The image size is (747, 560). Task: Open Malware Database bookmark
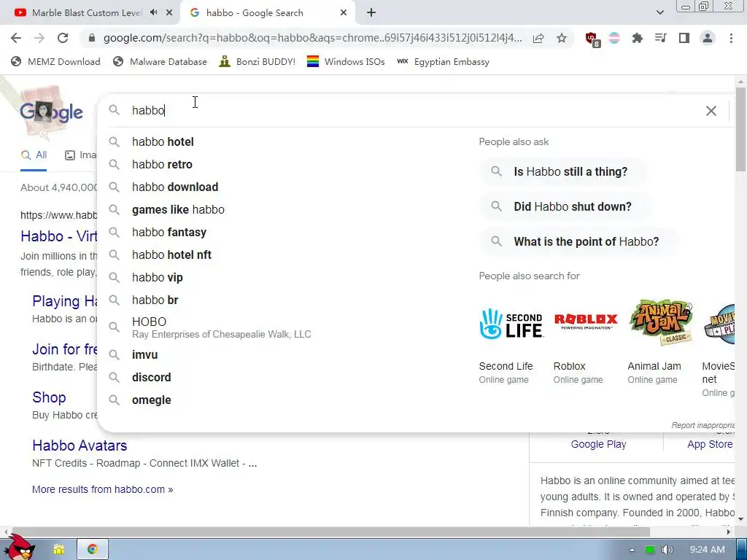(x=160, y=62)
